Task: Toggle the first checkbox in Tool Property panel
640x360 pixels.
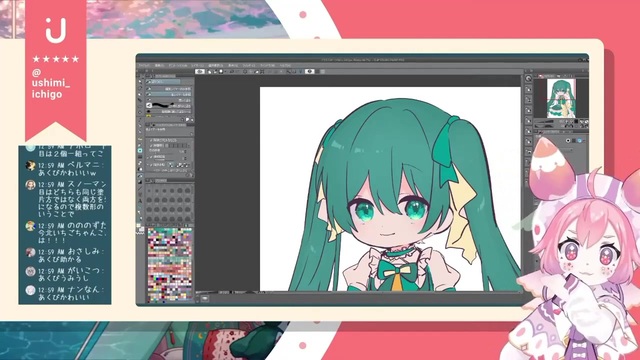Action: point(151,140)
